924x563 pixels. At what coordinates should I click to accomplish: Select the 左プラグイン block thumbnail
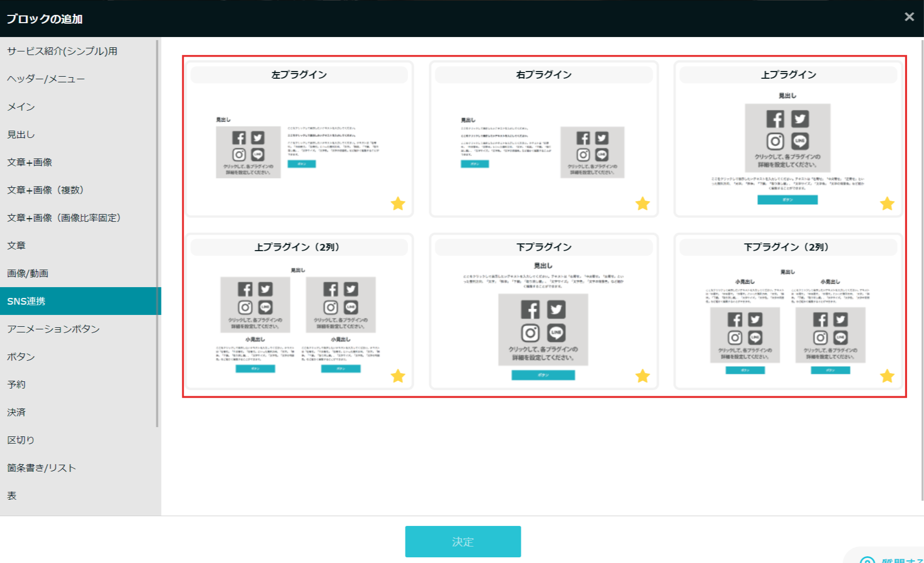[299, 139]
